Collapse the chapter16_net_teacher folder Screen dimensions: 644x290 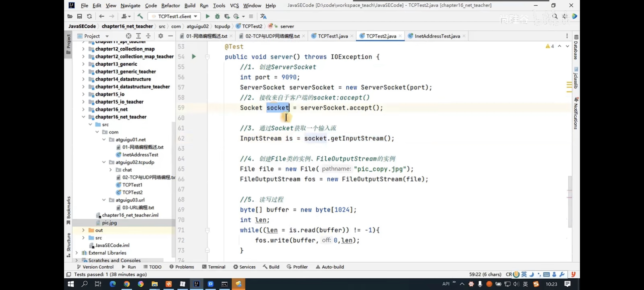[x=83, y=117]
